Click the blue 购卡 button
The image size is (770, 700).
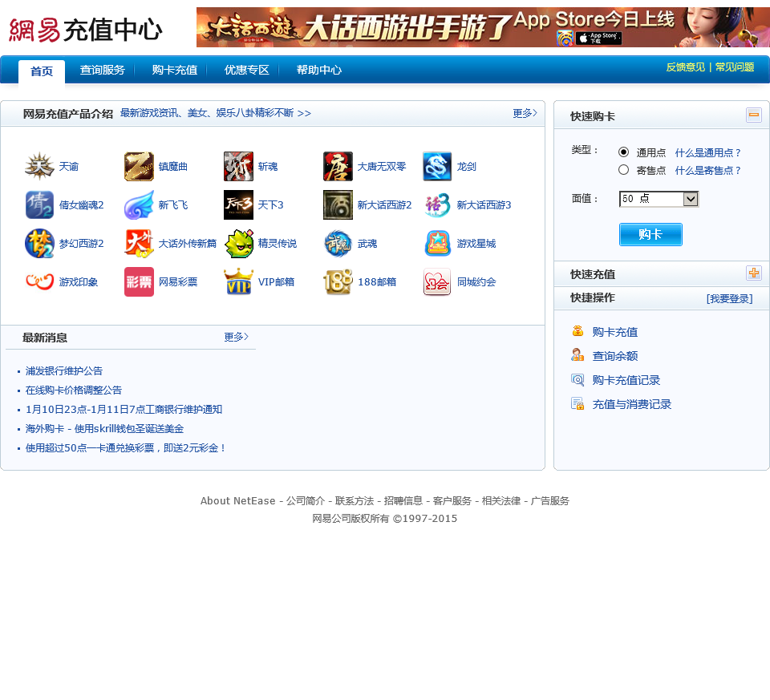(650, 235)
